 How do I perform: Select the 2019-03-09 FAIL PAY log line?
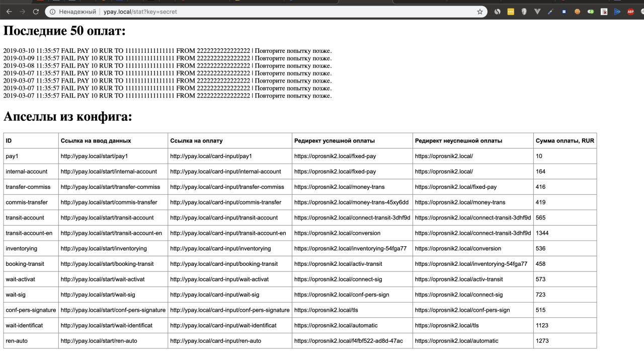pyautogui.click(x=168, y=58)
